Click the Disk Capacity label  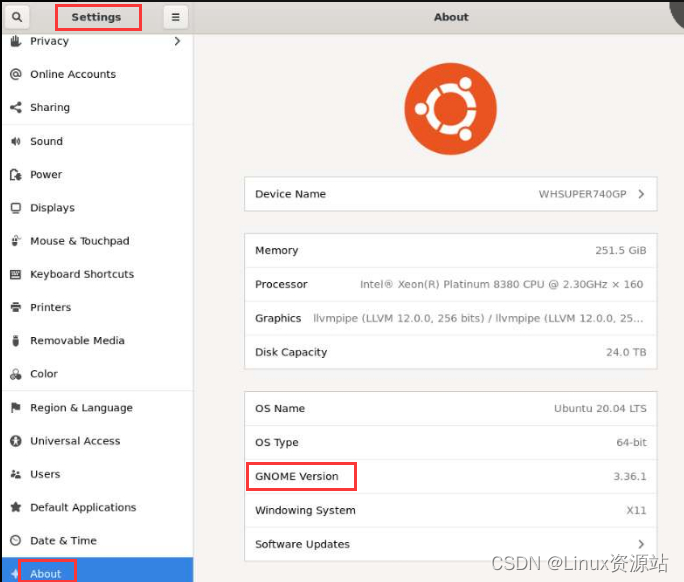(291, 352)
